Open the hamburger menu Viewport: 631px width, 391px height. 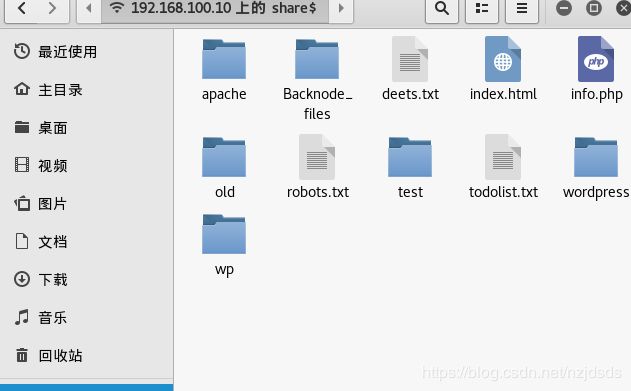point(522,8)
